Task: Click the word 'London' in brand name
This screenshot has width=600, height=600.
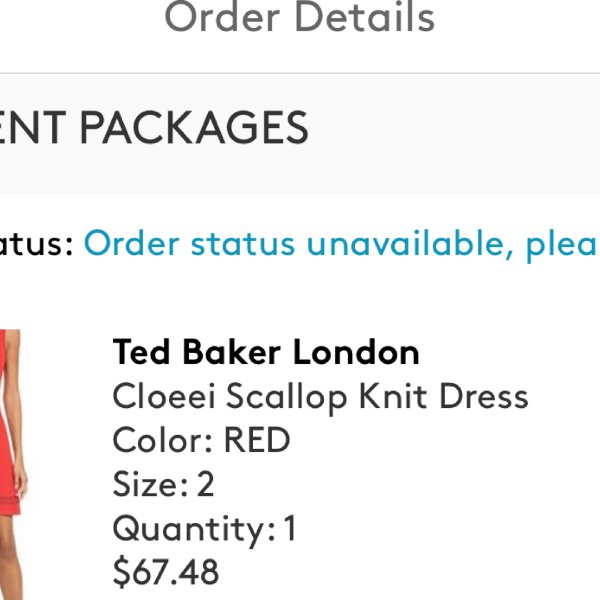Action: (x=356, y=352)
